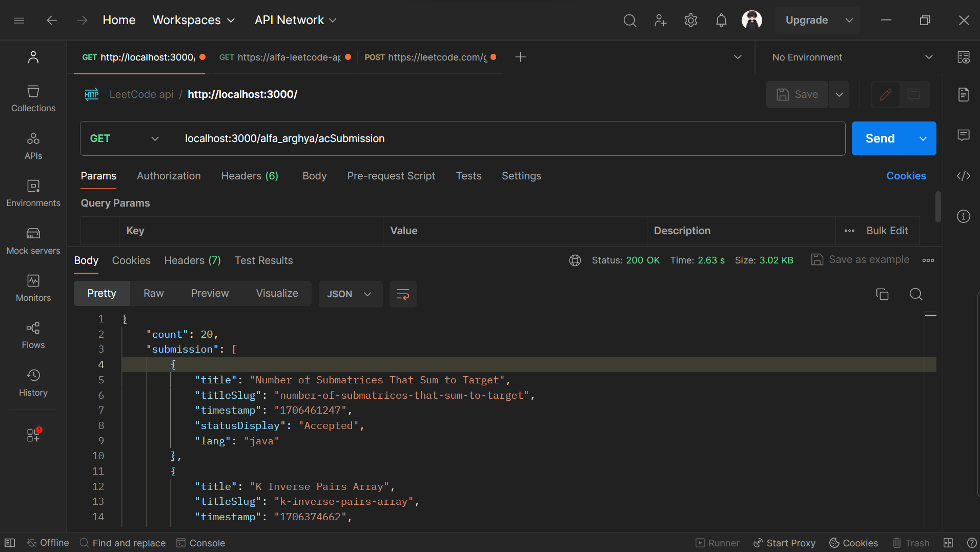Toggle line wrap in response body
This screenshot has width=980, height=552.
tap(403, 294)
